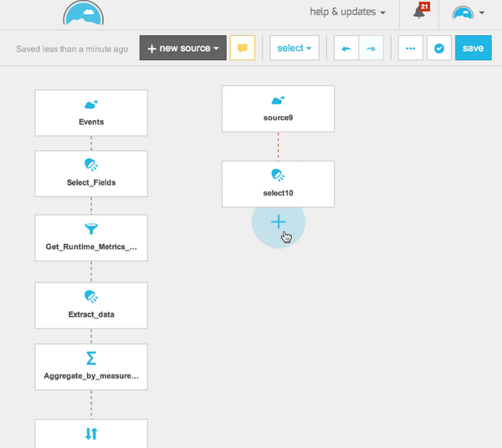Click the cloud icon in Events node
This screenshot has width=502, height=448.
point(91,104)
